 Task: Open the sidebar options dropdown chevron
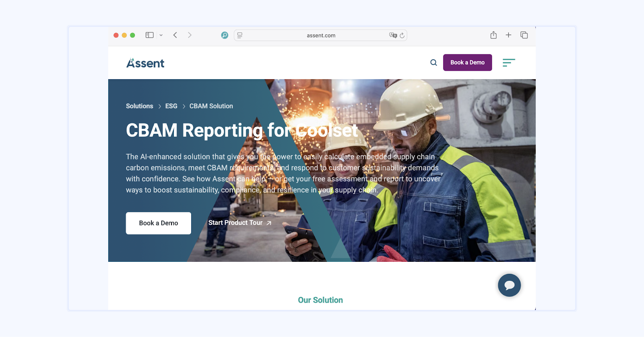coord(161,35)
